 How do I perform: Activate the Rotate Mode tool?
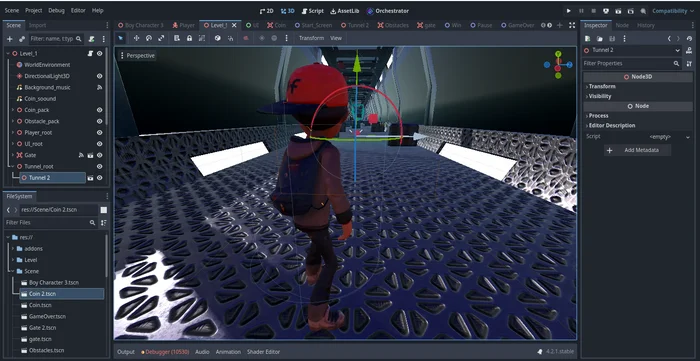click(149, 38)
